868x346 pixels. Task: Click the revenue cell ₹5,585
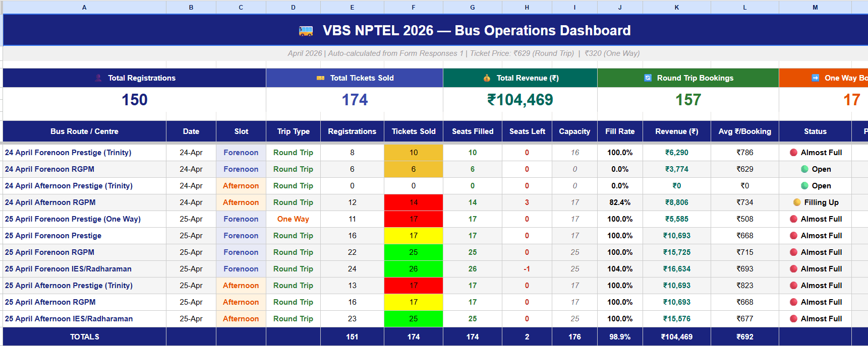point(677,219)
